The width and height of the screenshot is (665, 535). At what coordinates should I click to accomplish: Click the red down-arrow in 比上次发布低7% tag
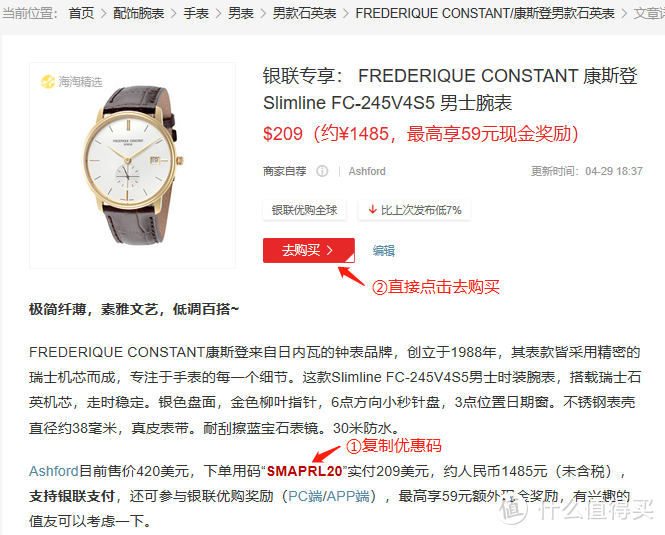pos(372,210)
